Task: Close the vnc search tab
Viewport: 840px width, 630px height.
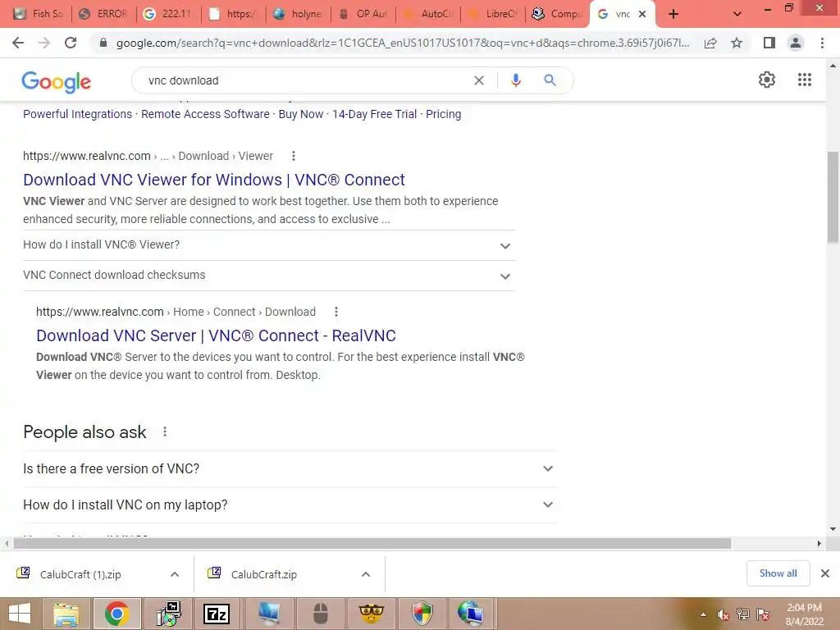Action: pyautogui.click(x=642, y=15)
